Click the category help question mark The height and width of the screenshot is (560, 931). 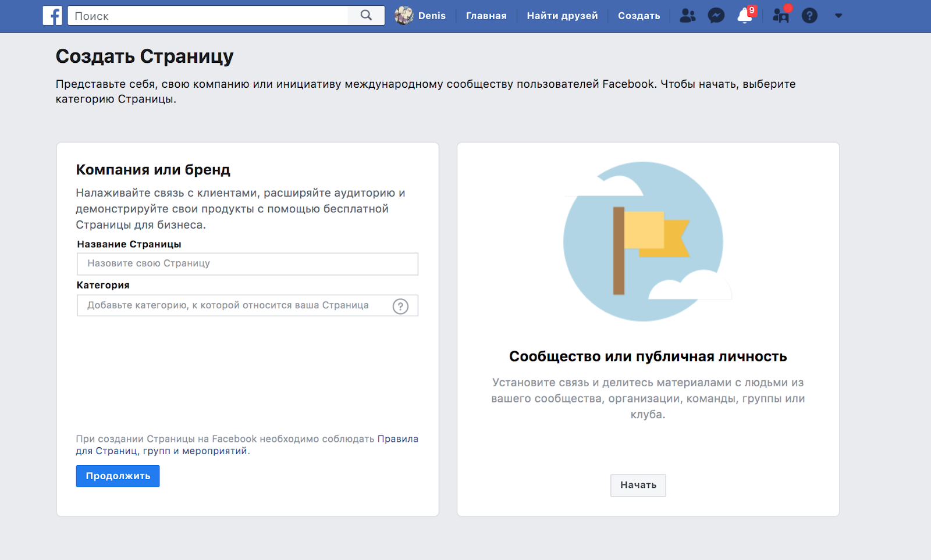point(400,306)
